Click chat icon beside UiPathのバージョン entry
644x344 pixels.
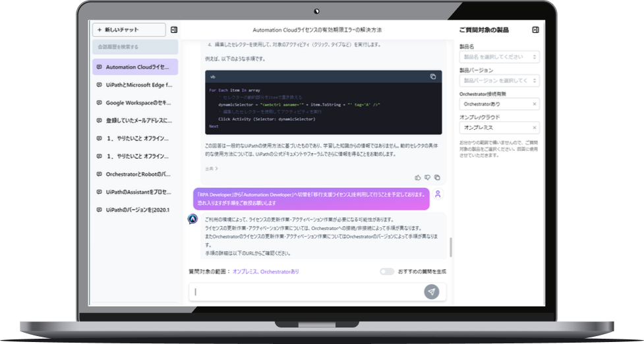(99, 210)
